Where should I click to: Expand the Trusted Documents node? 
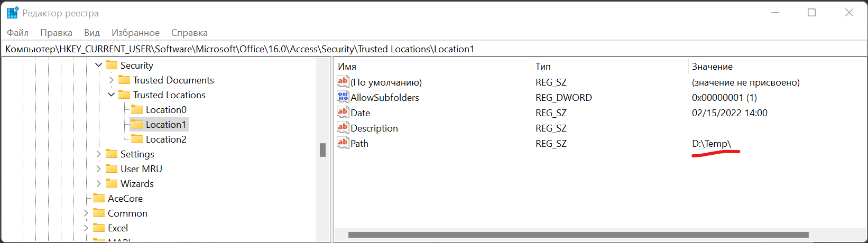pos(111,80)
